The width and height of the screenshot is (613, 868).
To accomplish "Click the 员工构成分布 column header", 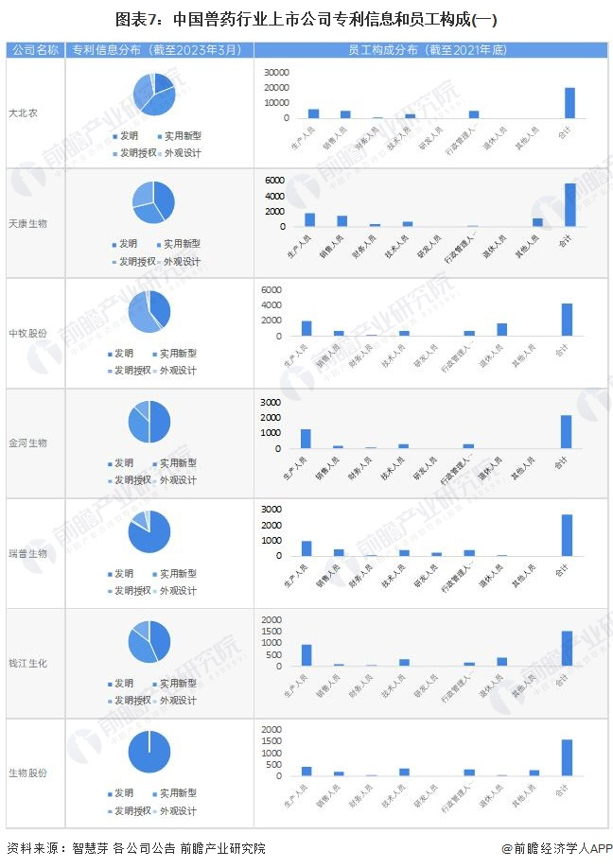I will click(x=430, y=49).
